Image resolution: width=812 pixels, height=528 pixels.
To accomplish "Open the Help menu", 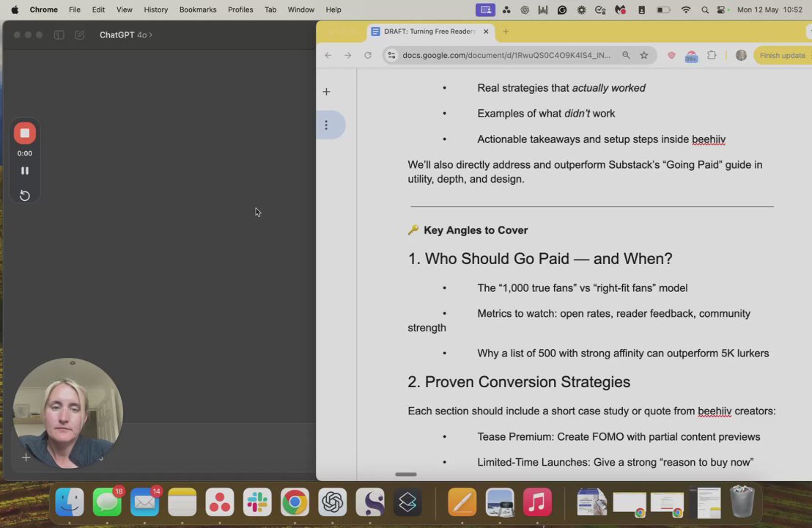I will pos(333,10).
